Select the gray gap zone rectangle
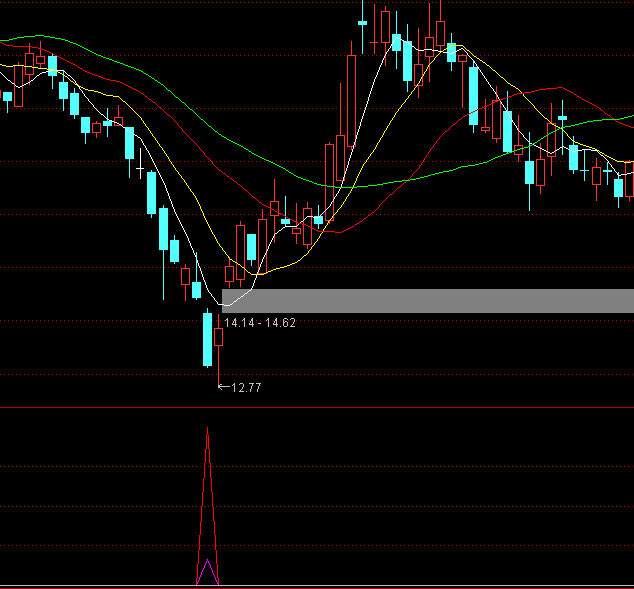The width and height of the screenshot is (634, 589). [430, 300]
